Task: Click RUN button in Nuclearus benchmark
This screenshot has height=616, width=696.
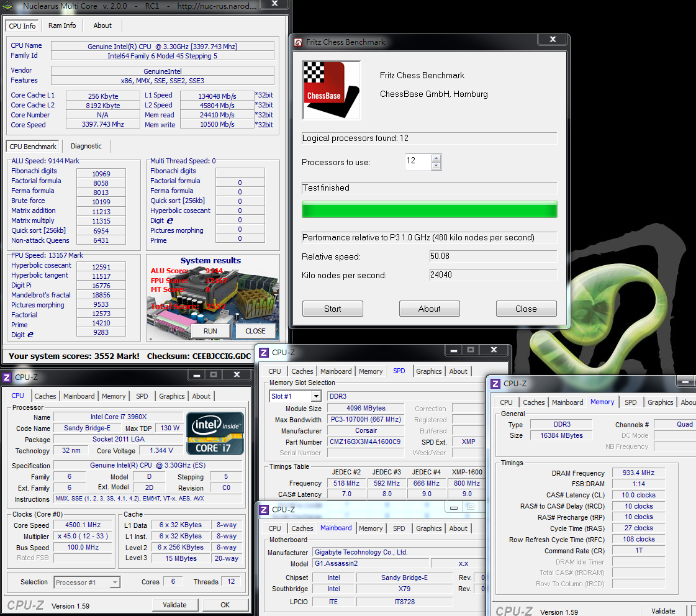Action: pyautogui.click(x=210, y=331)
